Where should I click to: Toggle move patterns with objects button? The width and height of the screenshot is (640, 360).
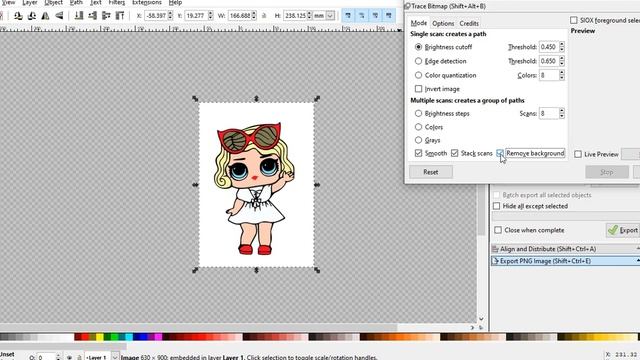coord(389,16)
